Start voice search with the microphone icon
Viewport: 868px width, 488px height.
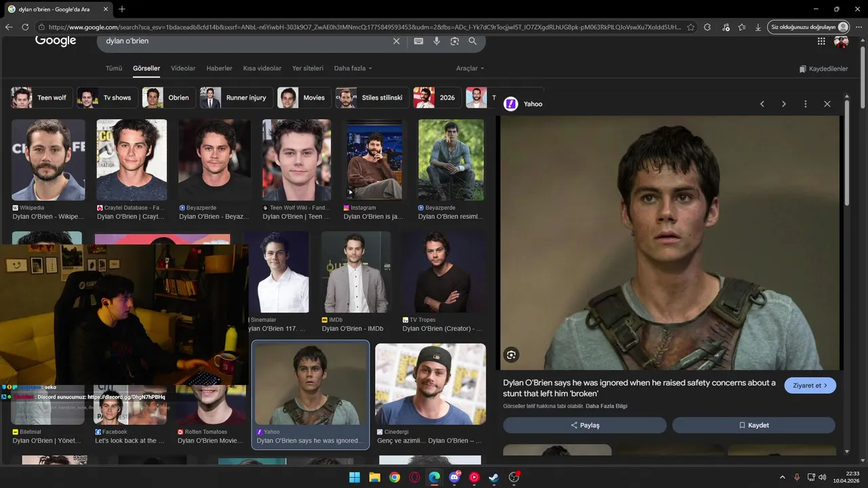(x=437, y=41)
